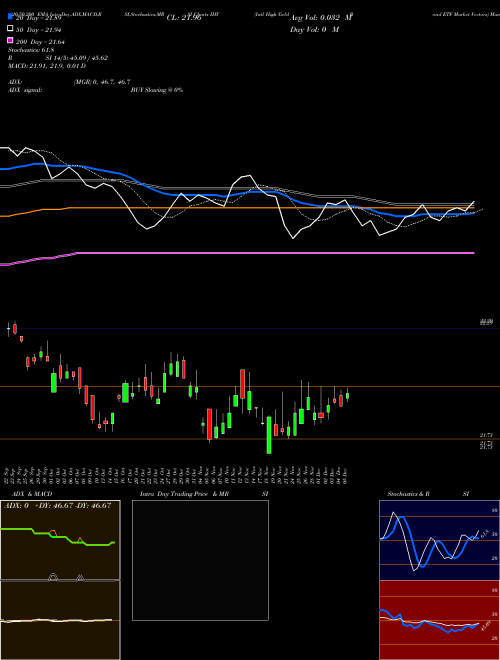
Task: Click the '(MGR) 0, 46.7, 46.7' ADX values
Action: click(x=102, y=82)
